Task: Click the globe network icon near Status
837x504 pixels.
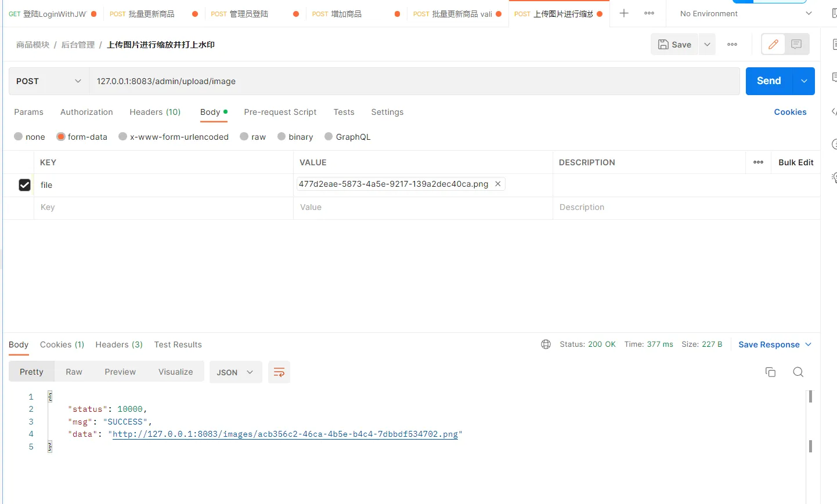Action: pyautogui.click(x=546, y=345)
